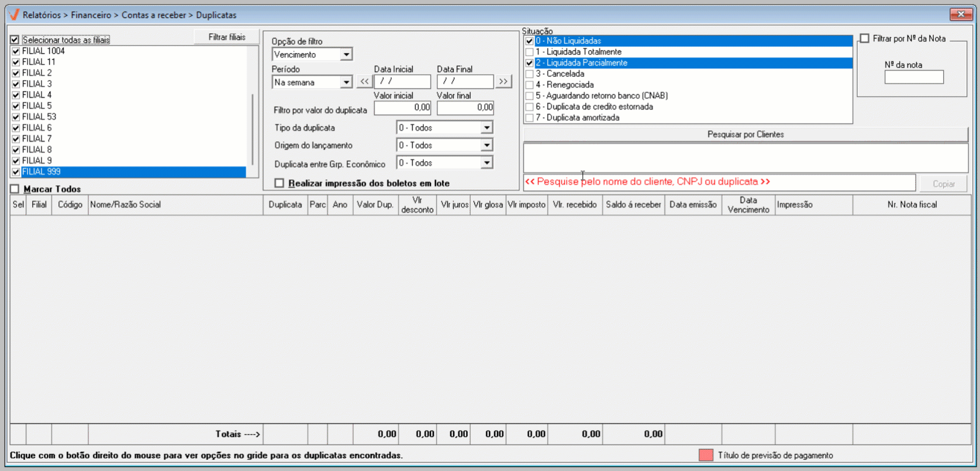Tick the 'Marcar Todos' checkbox

(x=15, y=189)
